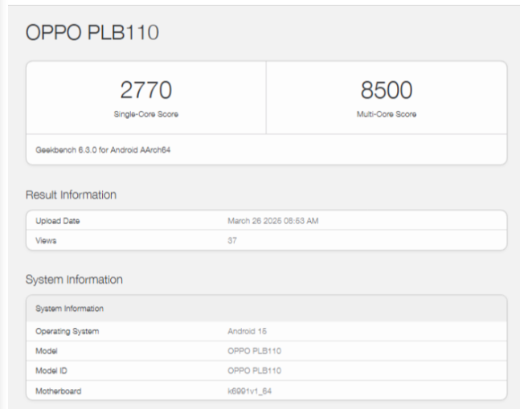The image size is (532, 409).
Task: Select the Views row label
Action: 46,240
